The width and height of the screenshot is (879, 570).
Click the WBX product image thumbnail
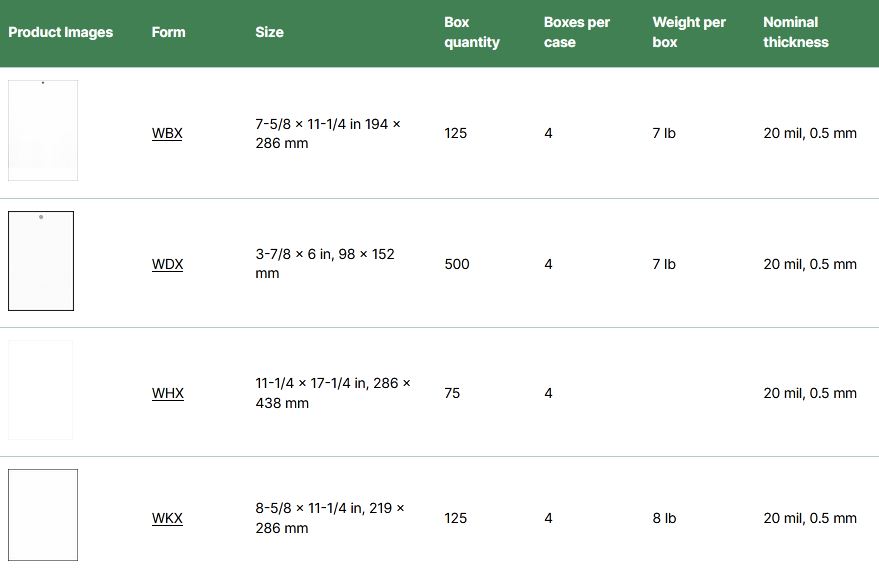pyautogui.click(x=43, y=130)
